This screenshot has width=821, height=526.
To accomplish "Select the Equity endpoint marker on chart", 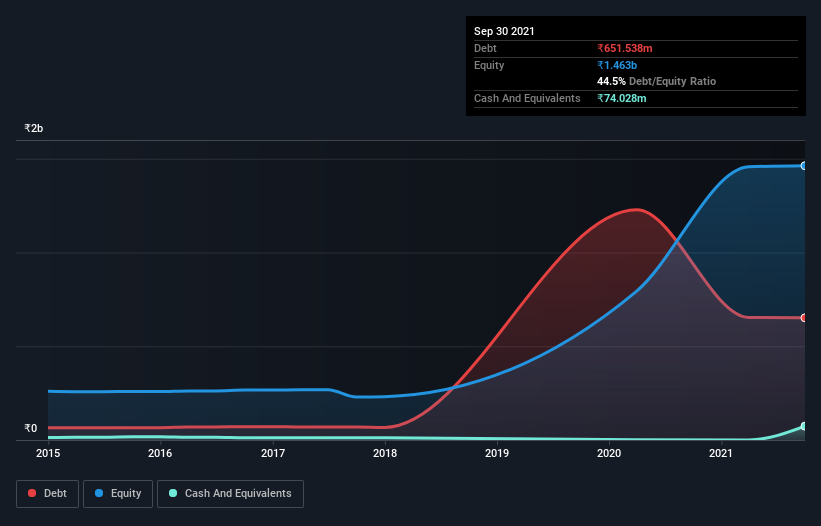I will point(804,166).
